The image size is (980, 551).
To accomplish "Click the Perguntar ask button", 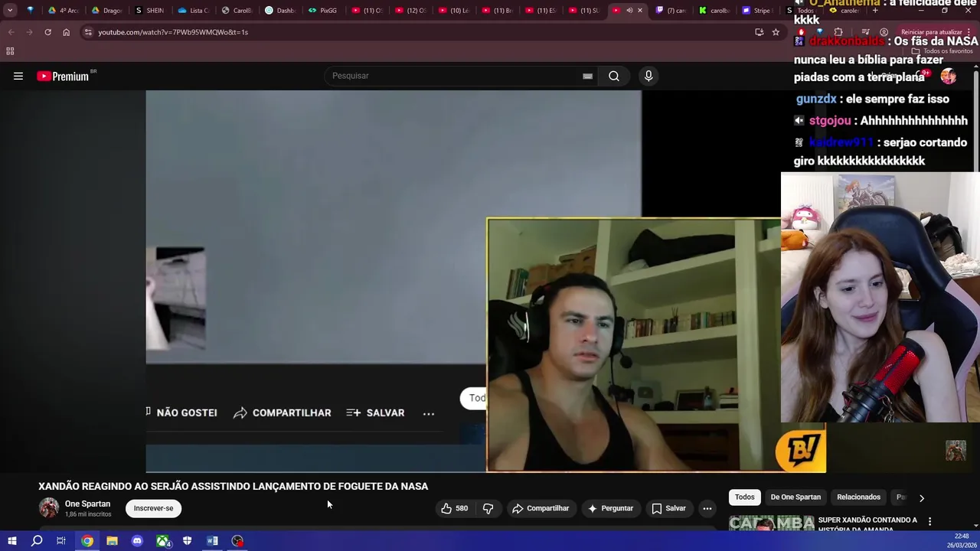I will click(610, 508).
